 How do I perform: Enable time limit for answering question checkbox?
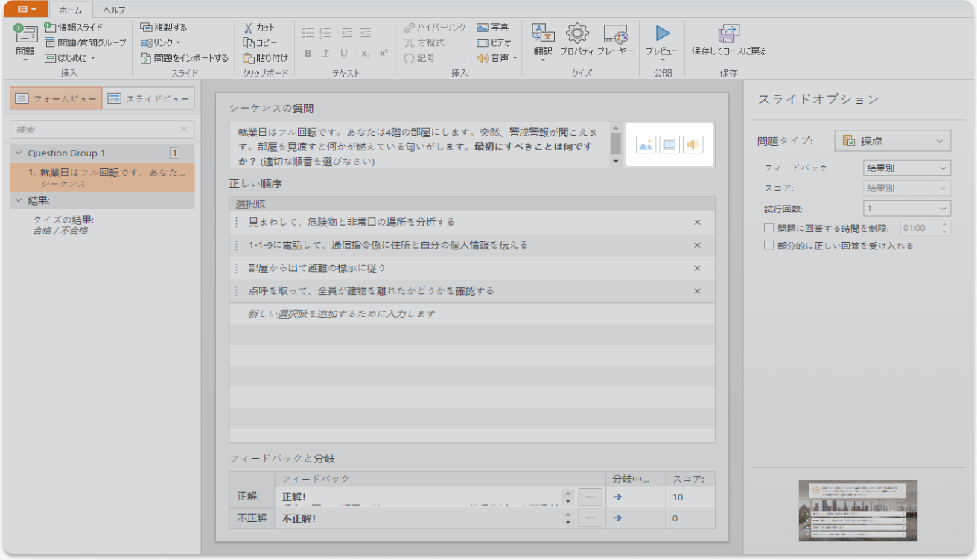[x=769, y=228]
